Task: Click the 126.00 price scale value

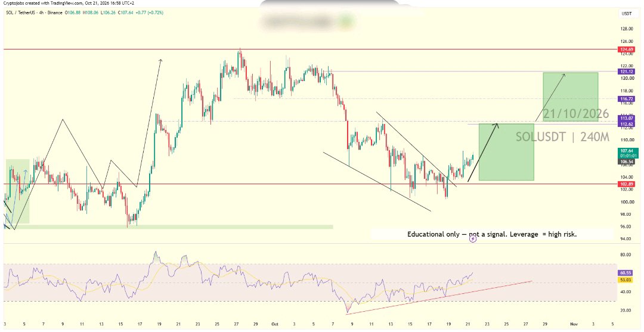Action: (x=626, y=42)
